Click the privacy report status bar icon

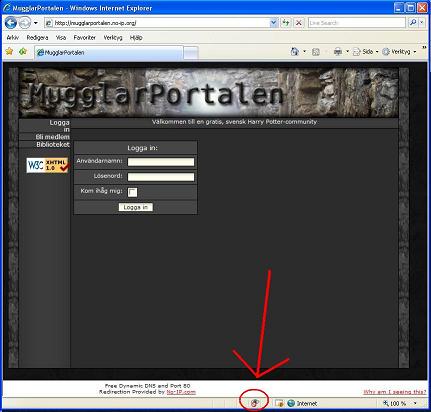(x=254, y=403)
